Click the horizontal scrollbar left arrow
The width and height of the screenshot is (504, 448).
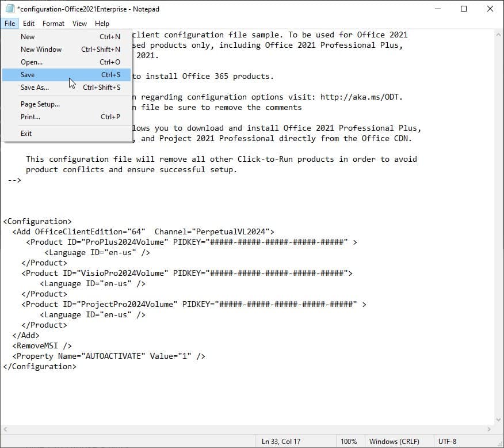point(5,429)
